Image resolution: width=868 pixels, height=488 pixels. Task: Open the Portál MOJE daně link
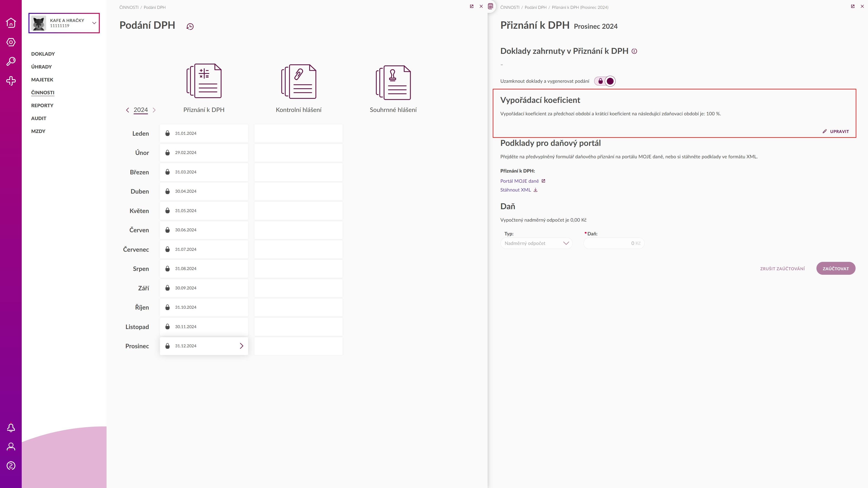(x=519, y=181)
